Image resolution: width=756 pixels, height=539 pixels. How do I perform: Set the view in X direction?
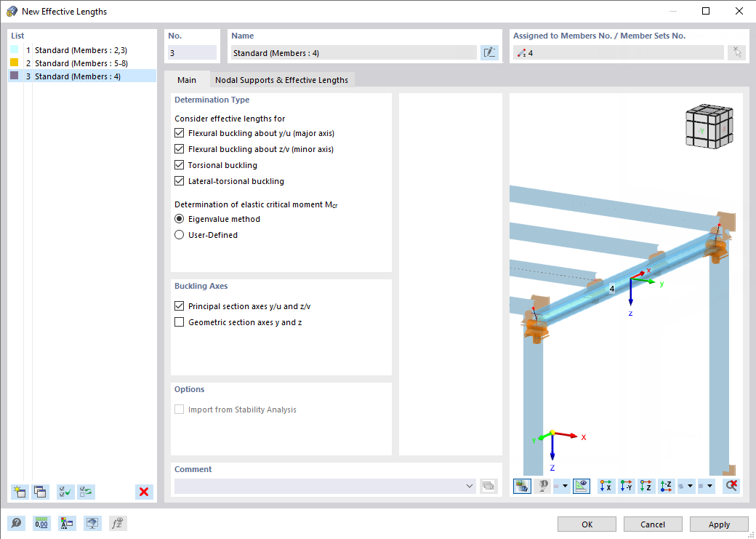(606, 485)
